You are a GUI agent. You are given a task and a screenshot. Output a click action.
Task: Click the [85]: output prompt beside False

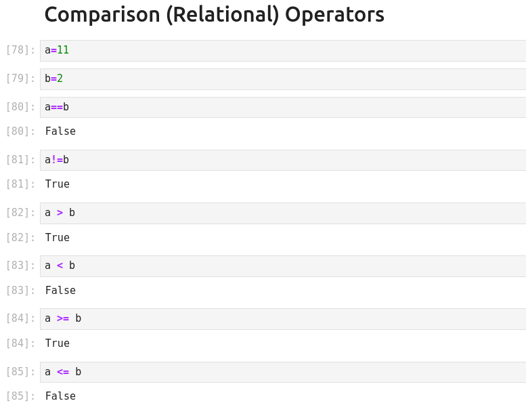pyautogui.click(x=20, y=396)
